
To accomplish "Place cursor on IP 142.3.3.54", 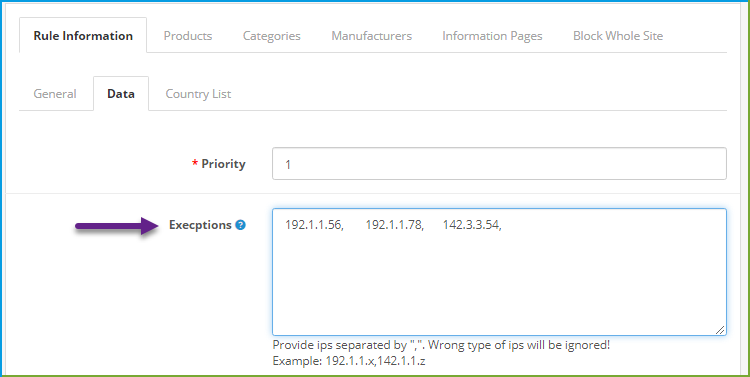I will (x=472, y=225).
